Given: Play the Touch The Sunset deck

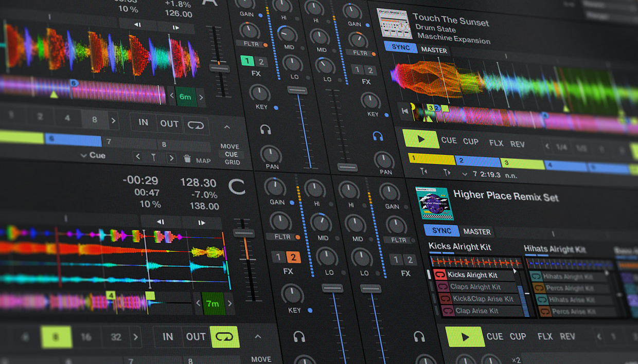Looking at the screenshot, I should (421, 139).
